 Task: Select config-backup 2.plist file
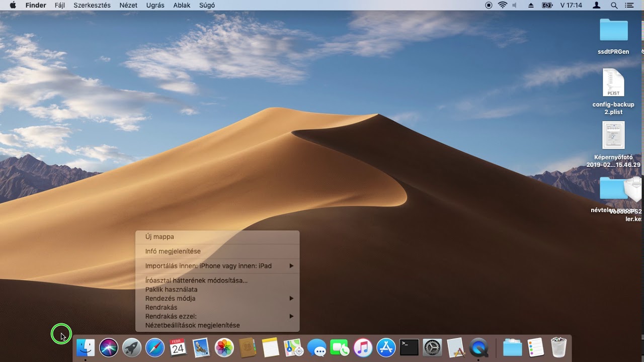pos(613,92)
